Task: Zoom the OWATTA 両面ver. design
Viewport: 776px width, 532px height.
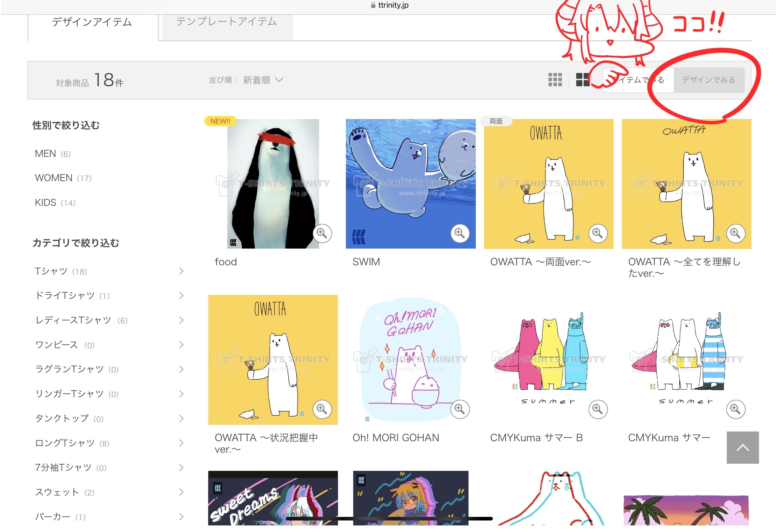Action: [x=598, y=233]
